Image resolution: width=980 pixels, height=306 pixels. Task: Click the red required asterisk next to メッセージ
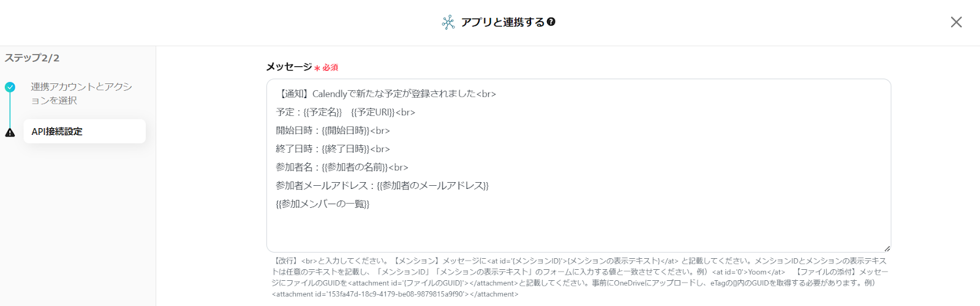(317, 68)
